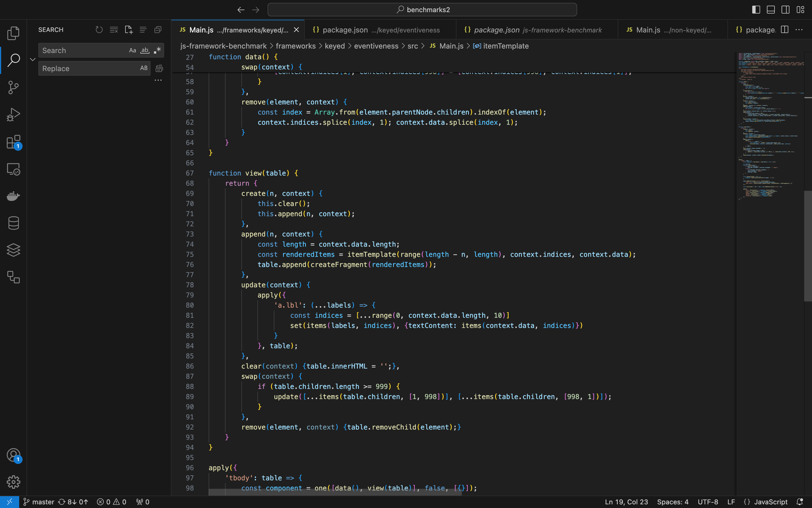812x508 pixels.
Task: Click vertical scrollbar thumb in editor
Action: (x=808, y=246)
